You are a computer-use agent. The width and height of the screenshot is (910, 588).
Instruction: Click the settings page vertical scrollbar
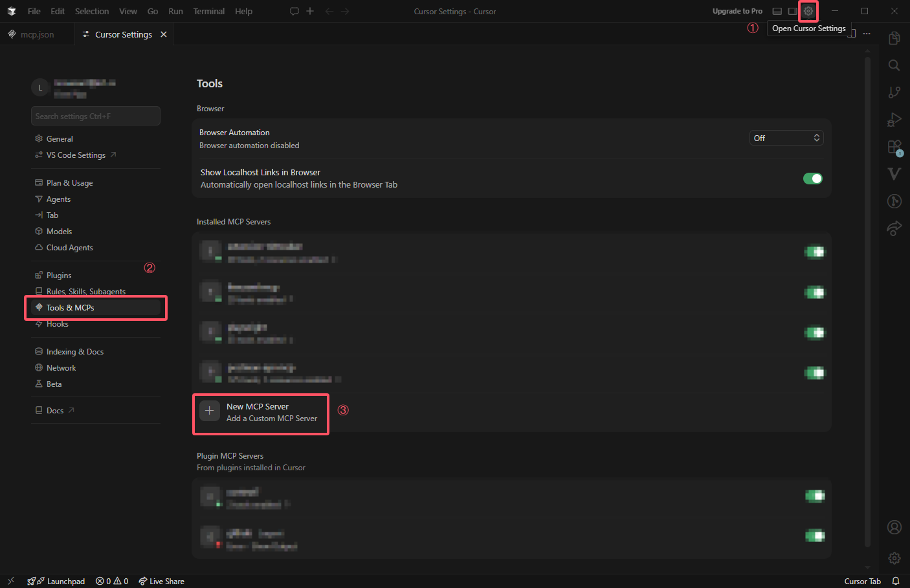(x=867, y=302)
